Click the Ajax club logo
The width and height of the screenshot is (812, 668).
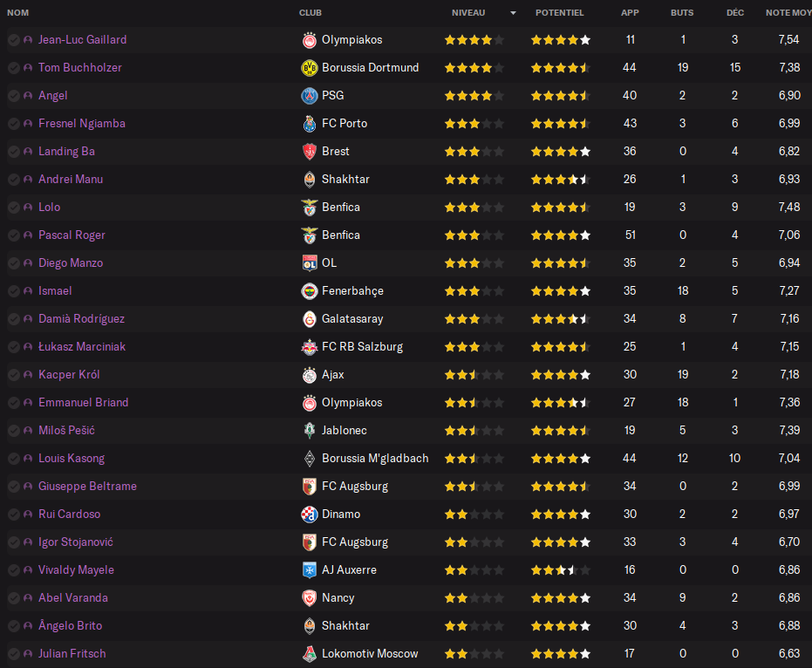point(309,375)
